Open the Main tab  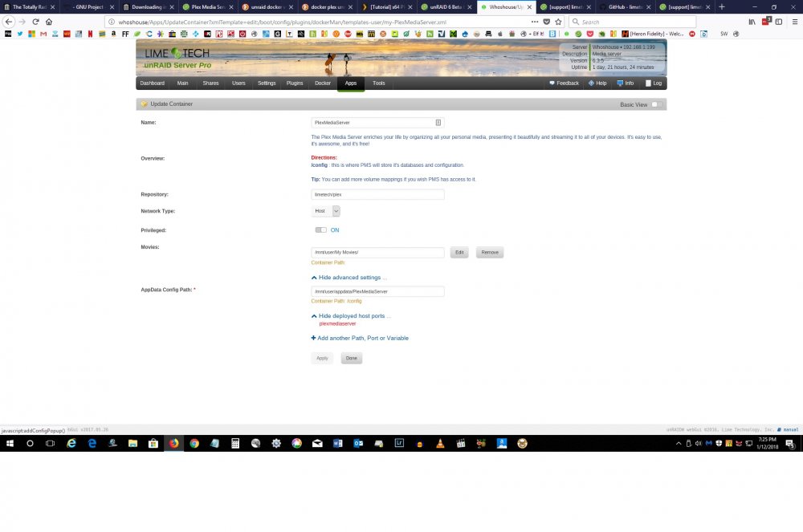click(183, 83)
